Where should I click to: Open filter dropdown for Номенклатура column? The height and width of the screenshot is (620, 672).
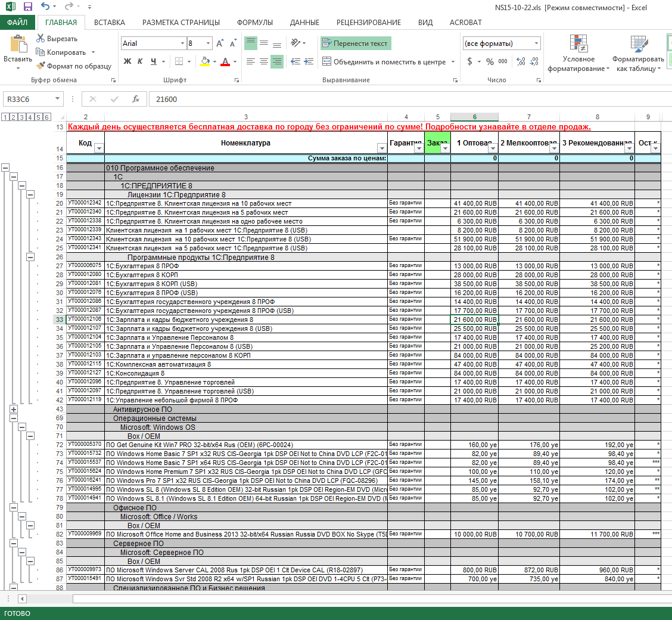coord(381,148)
